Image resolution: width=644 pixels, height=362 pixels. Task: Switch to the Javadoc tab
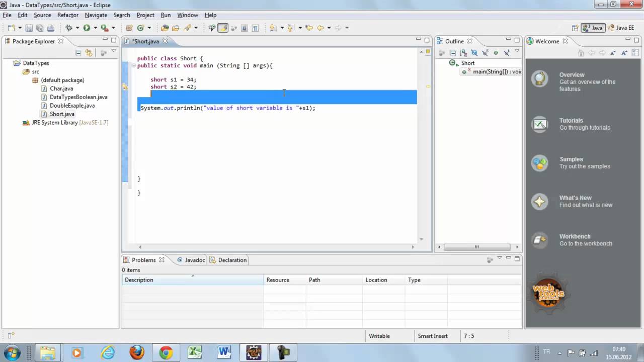191,260
